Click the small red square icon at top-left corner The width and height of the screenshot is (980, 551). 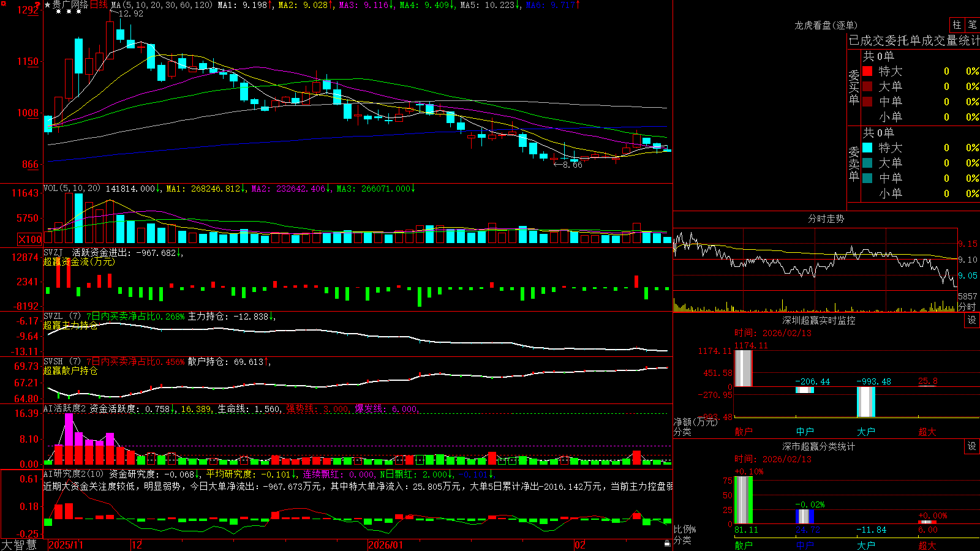coord(4,4)
